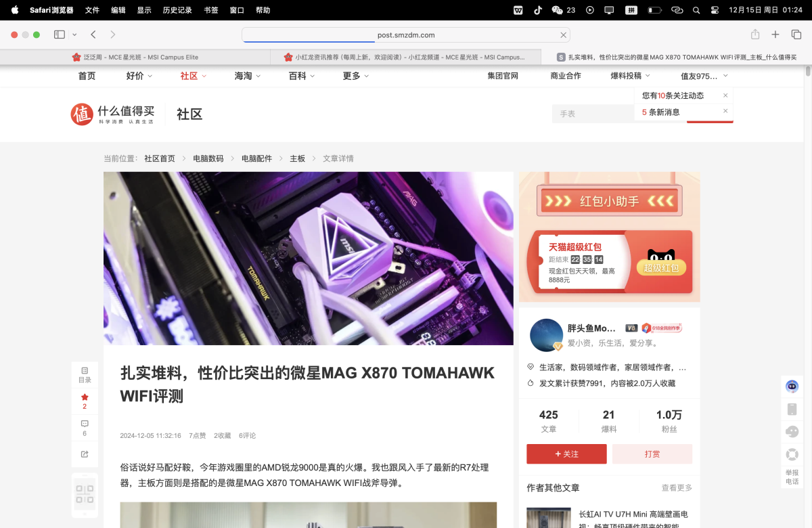Click the 电脑数码 breadcrumb
Screen dimensions: 812x528
[208, 158]
